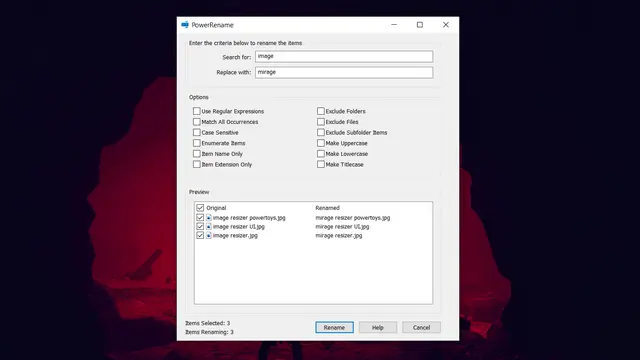Viewport: 640px width, 360px height.
Task: Uncheck image resizer UI.jpg row checkbox
Action: 200,227
